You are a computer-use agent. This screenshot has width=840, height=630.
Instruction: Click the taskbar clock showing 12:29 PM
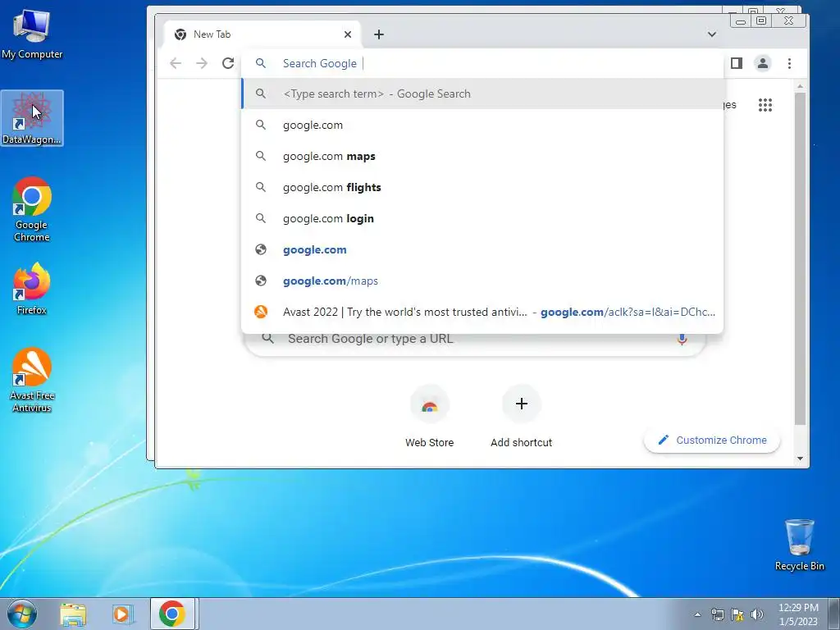(798, 614)
